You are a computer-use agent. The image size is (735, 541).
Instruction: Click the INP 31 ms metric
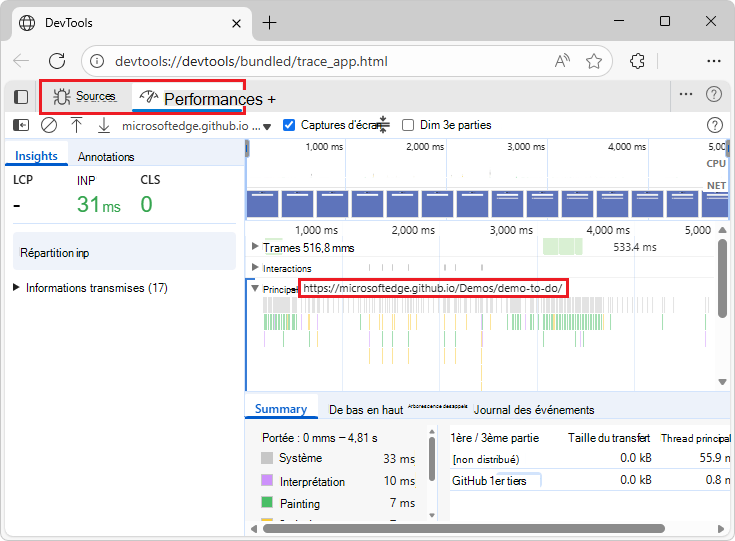pos(98,196)
